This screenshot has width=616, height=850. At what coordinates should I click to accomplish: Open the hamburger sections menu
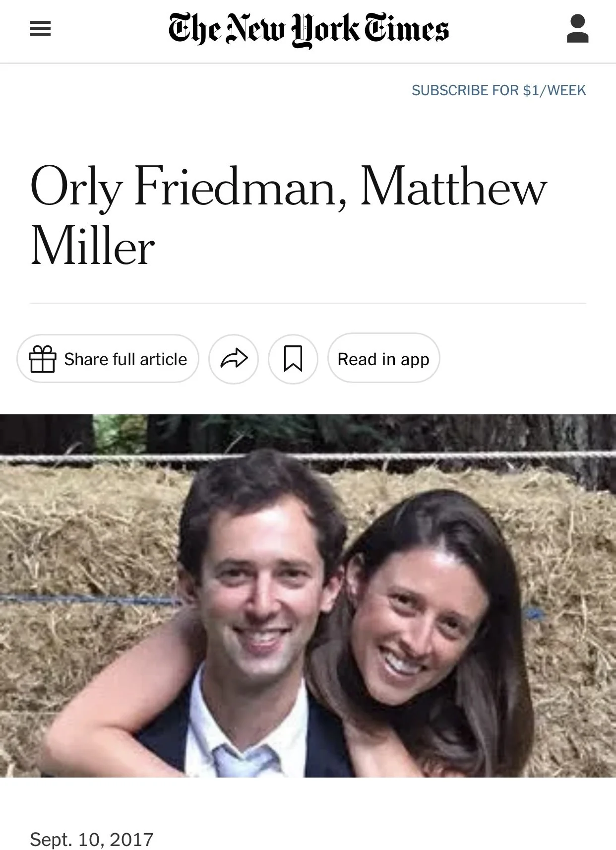(x=40, y=29)
